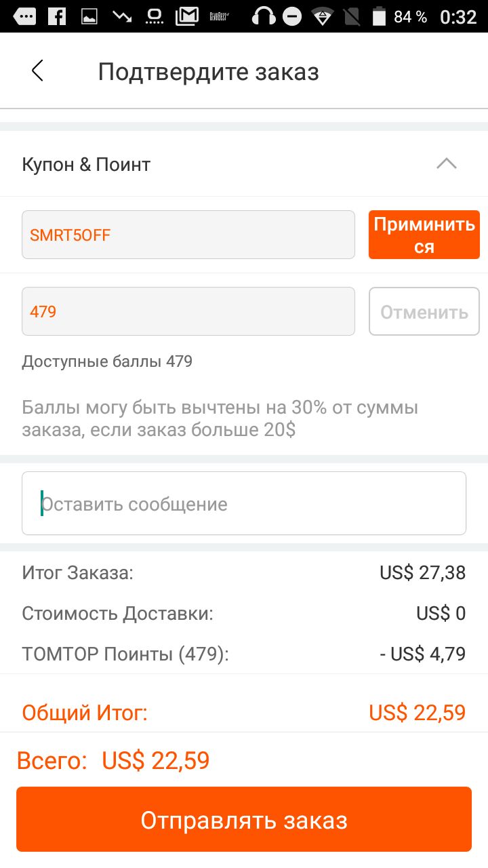Tap the chat bubble notification icon

[24, 16]
